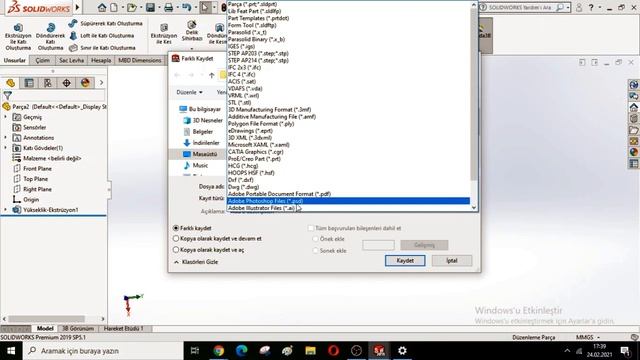Switch to the Çizim ribbon tab
Viewport: 640px width, 360px height.
(42, 60)
